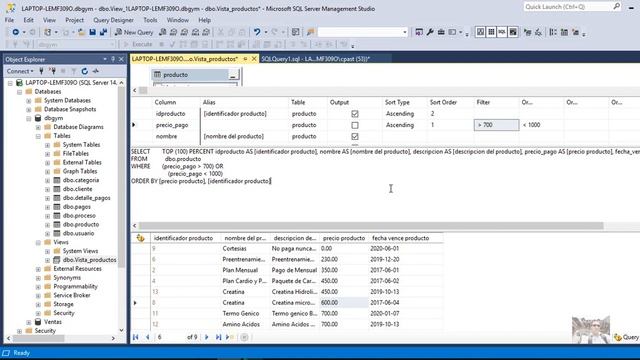640x360 pixels.
Task: Collapse the dbgym database node
Action: tap(29, 118)
